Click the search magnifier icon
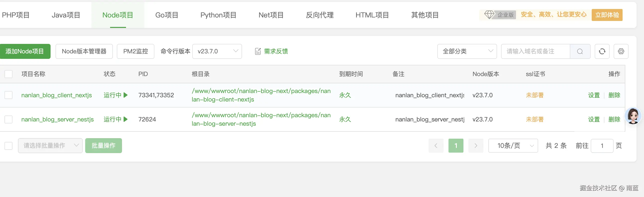 click(x=580, y=51)
